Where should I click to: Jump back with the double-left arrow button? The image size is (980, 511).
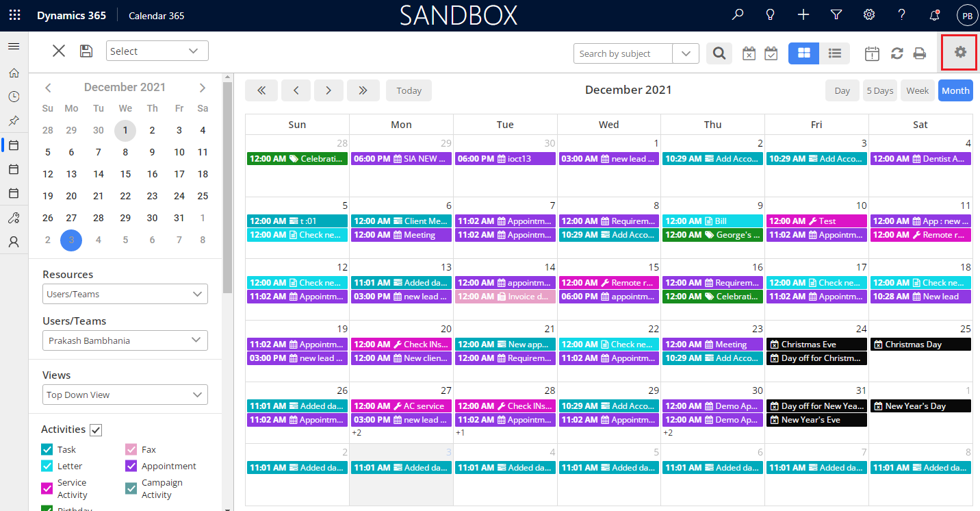pos(261,90)
